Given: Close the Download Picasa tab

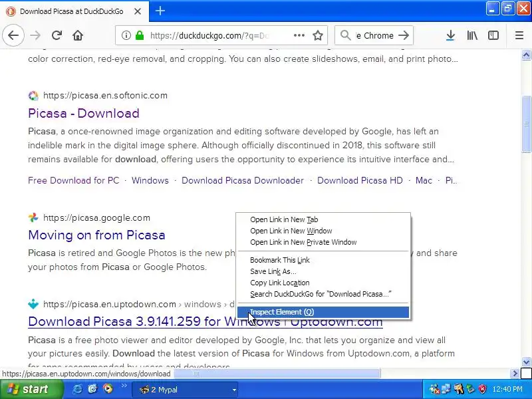Looking at the screenshot, I should point(138,11).
